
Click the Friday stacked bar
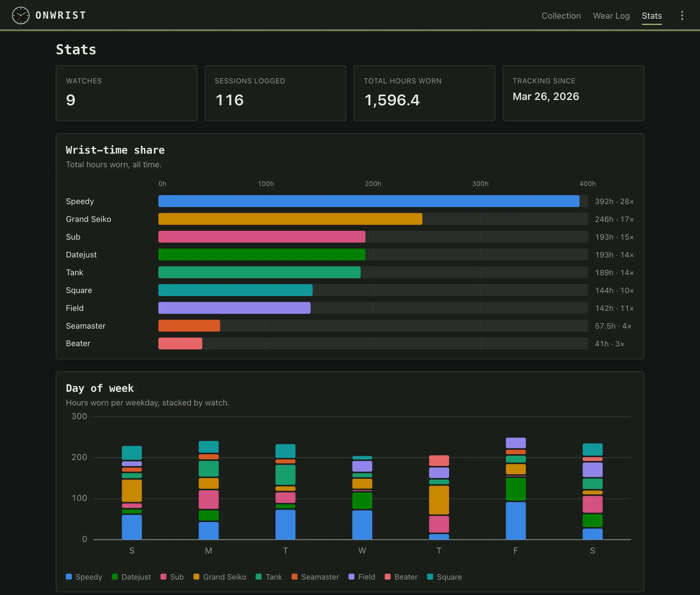point(516,489)
